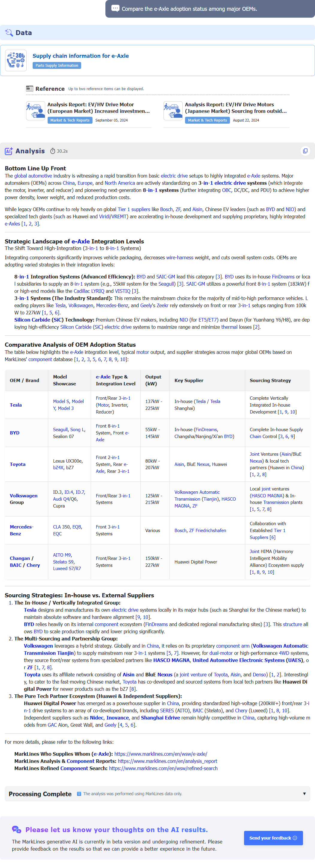Viewport: 315px width, 868px height.
Task: Open the Luxeed S7/R7 link
Action: [x=67, y=569]
